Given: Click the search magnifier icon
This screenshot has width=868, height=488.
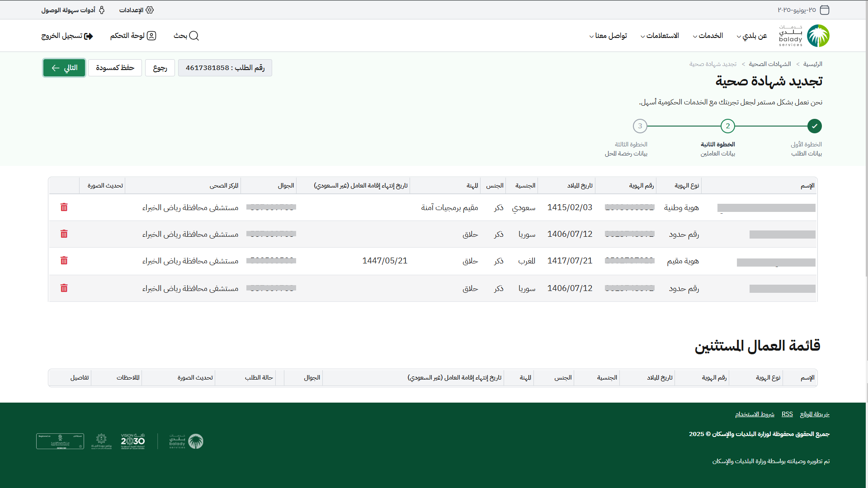Looking at the screenshot, I should 194,36.
